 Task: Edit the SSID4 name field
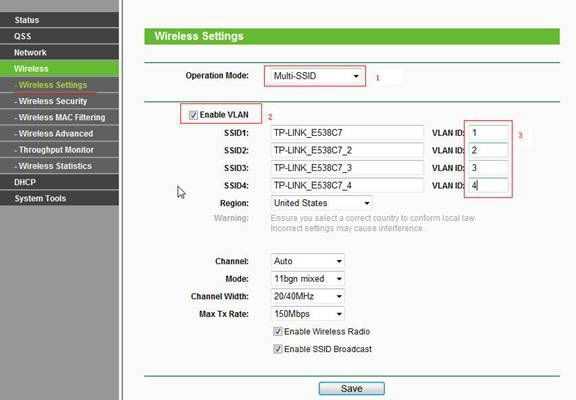(347, 185)
